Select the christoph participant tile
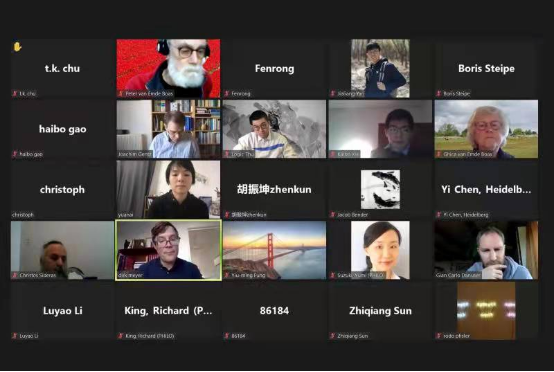 pos(63,189)
